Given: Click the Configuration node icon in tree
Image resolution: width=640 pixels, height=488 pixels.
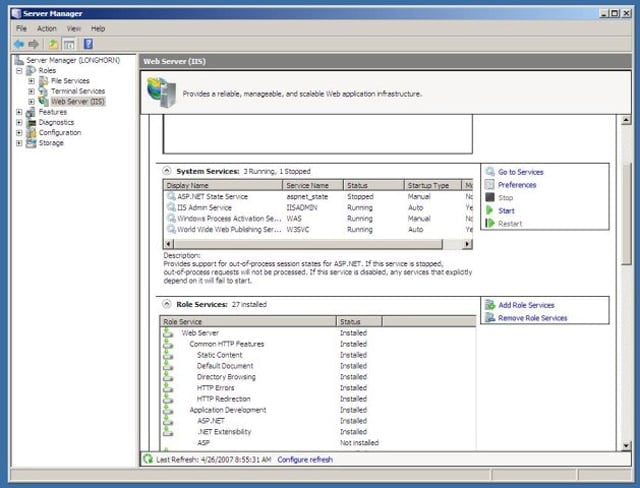Looking at the screenshot, I should tap(31, 133).
